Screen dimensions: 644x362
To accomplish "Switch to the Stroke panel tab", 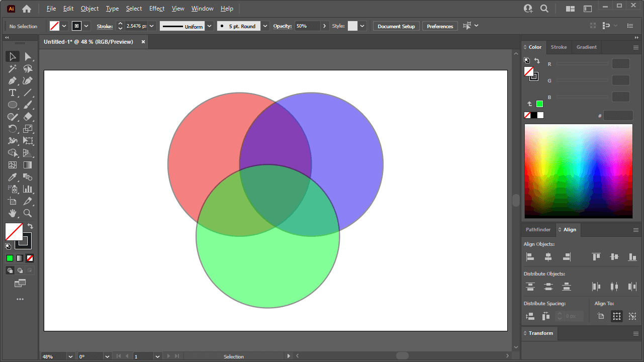I will click(559, 47).
